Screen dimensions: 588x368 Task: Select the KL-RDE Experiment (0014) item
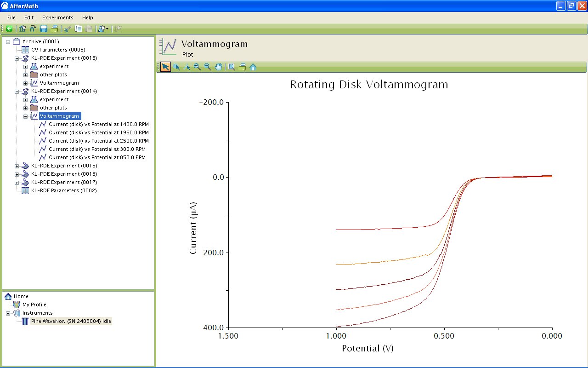(x=64, y=91)
